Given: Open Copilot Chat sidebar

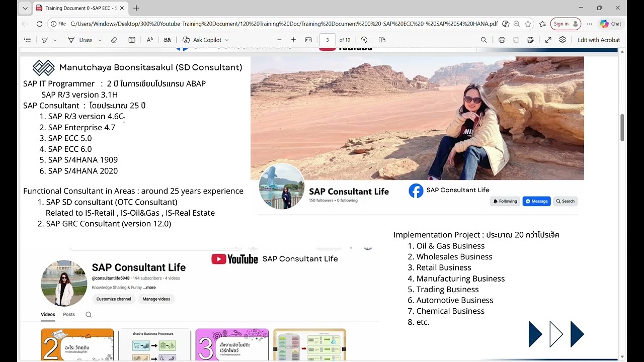Looking at the screenshot, I should click(611, 24).
